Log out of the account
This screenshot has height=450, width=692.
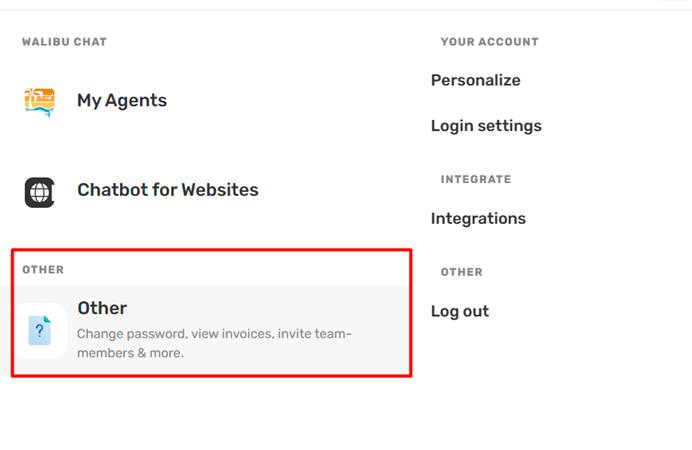pos(460,311)
